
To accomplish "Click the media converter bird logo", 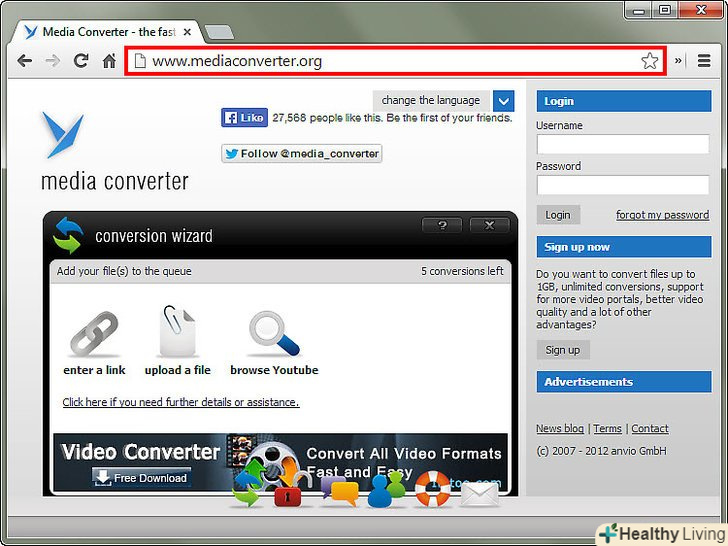I will point(63,135).
